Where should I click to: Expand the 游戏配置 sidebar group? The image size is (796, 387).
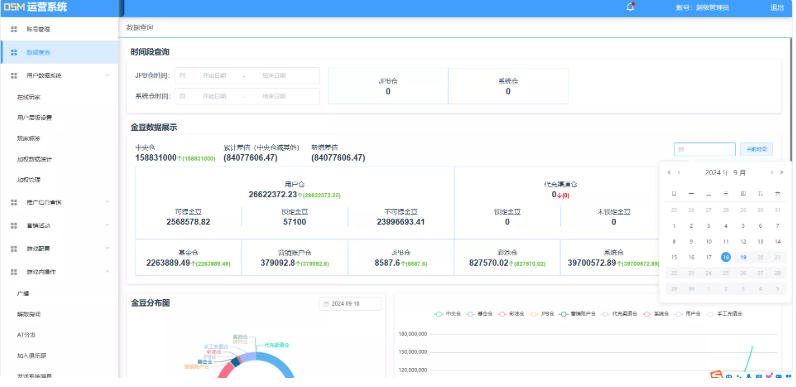[107, 248]
